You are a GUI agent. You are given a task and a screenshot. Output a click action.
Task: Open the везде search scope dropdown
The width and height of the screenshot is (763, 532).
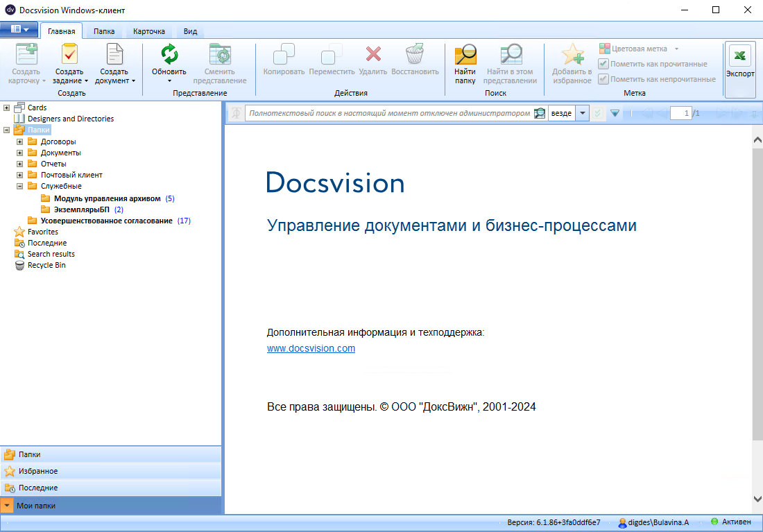click(583, 113)
